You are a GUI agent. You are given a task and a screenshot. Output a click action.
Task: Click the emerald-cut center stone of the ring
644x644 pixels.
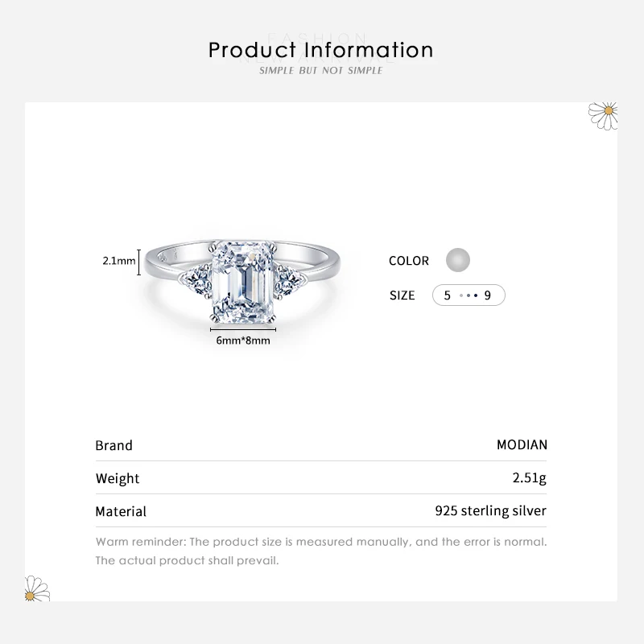(243, 279)
